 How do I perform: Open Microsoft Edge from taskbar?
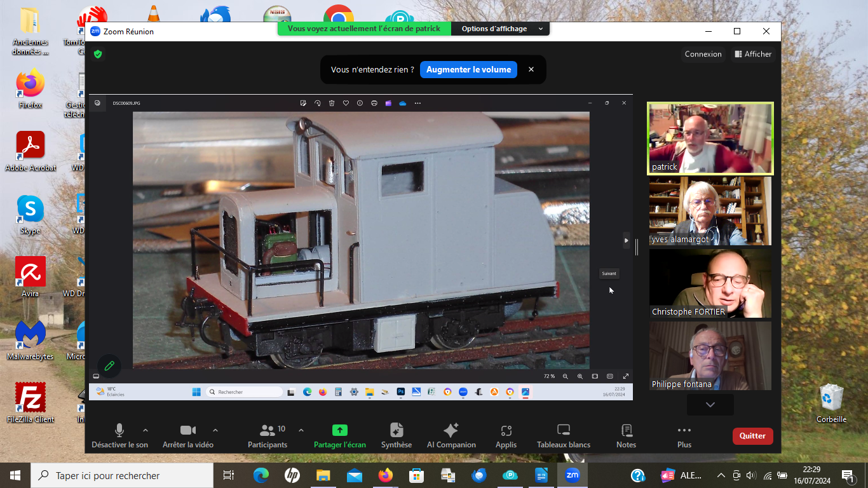pyautogui.click(x=261, y=475)
